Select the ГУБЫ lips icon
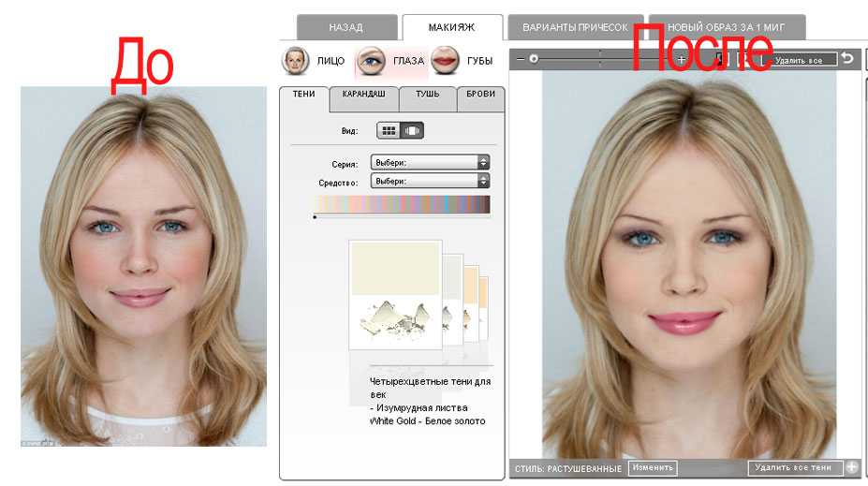Viewport: 868px width, 486px height. pos(445,60)
